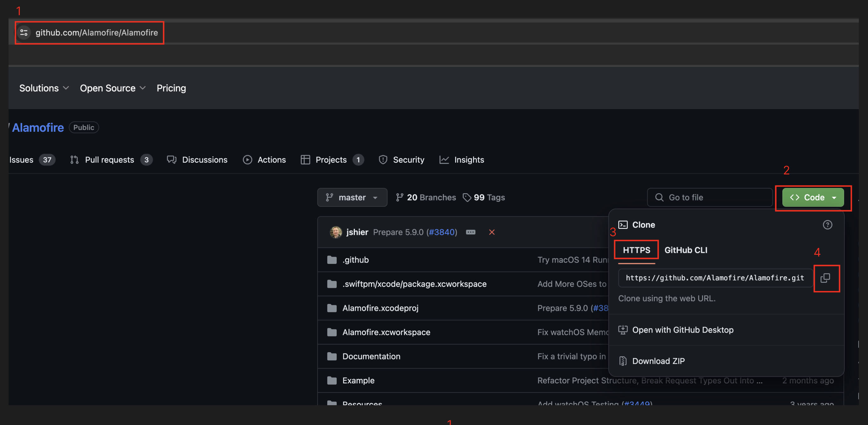Expand the Open Source navigation menu

point(112,88)
